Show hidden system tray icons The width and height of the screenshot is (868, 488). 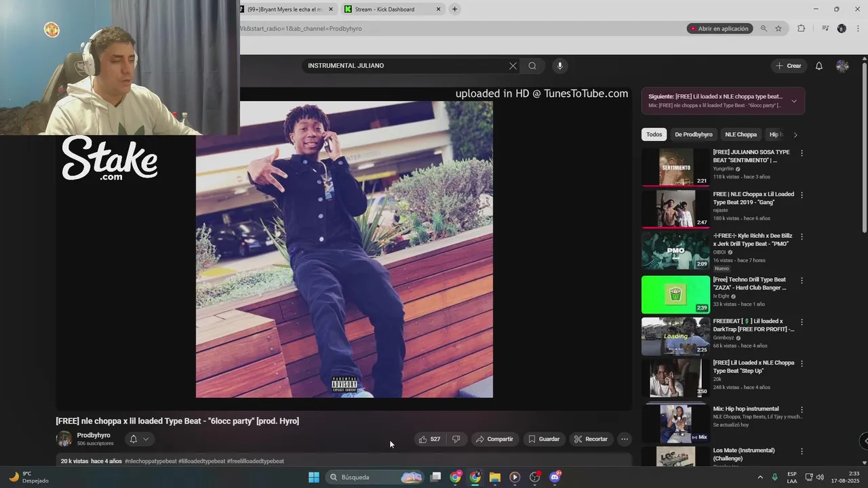pyautogui.click(x=759, y=477)
